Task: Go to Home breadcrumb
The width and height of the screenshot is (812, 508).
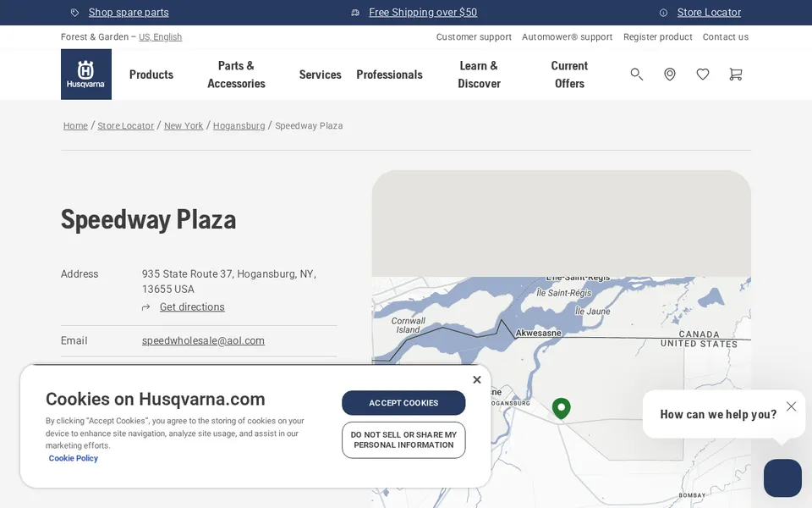Action: point(75,125)
